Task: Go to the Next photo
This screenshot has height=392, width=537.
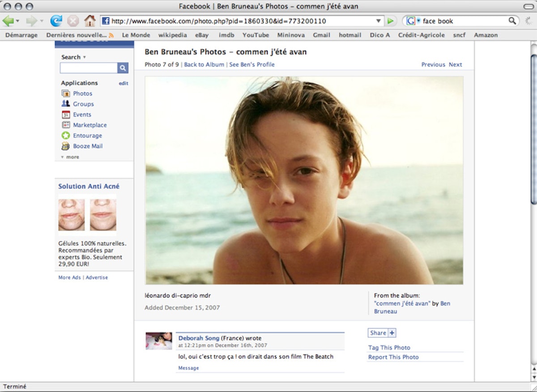Action: coord(455,64)
